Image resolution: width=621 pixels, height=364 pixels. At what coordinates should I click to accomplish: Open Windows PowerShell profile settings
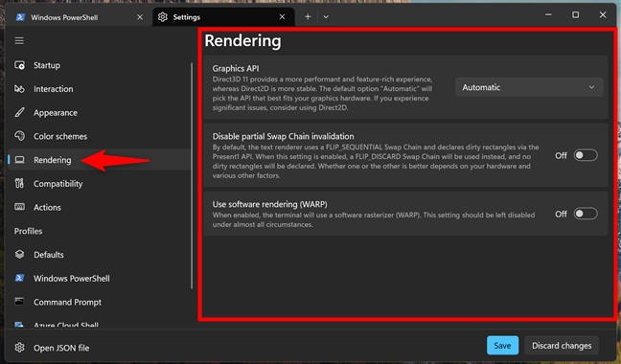[99, 278]
